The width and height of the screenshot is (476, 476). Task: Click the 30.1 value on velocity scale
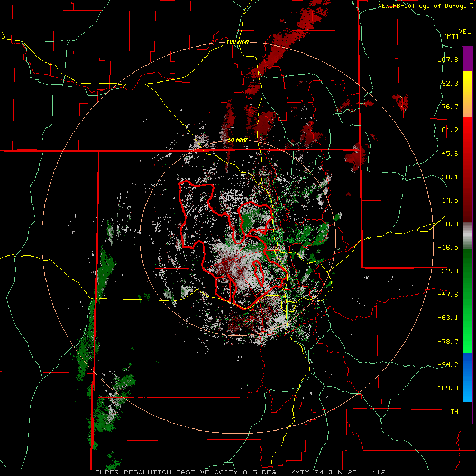pyautogui.click(x=450, y=177)
